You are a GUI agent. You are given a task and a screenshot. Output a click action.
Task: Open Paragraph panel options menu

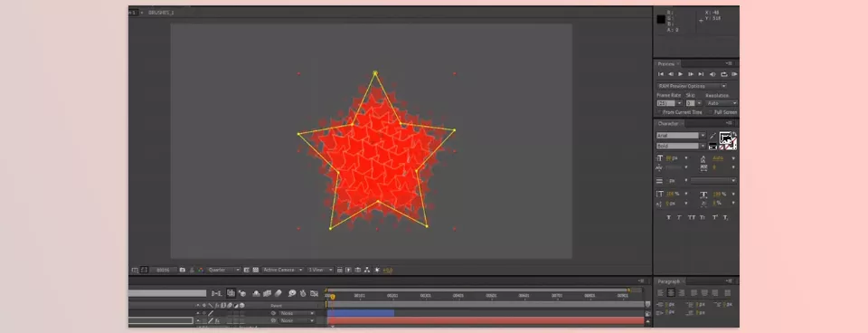[x=729, y=281]
